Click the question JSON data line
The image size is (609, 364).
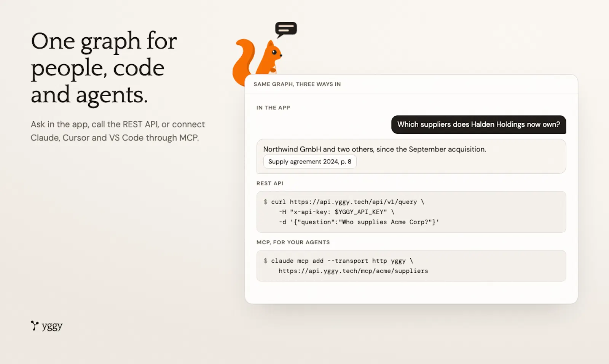click(359, 222)
